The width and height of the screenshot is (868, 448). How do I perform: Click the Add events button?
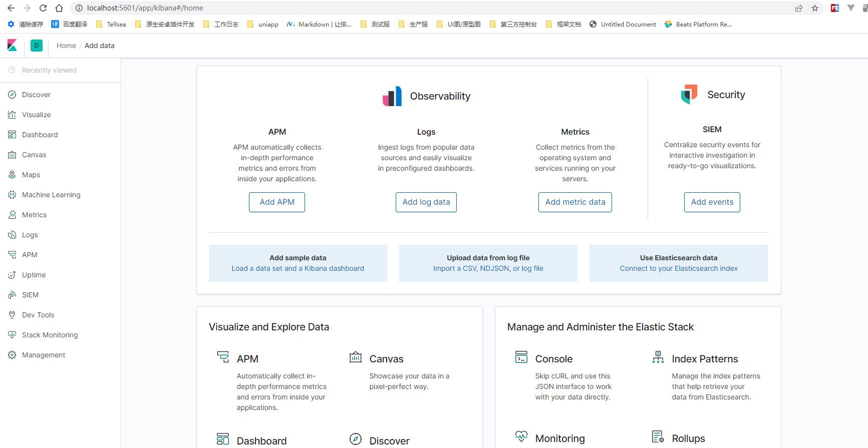click(712, 202)
